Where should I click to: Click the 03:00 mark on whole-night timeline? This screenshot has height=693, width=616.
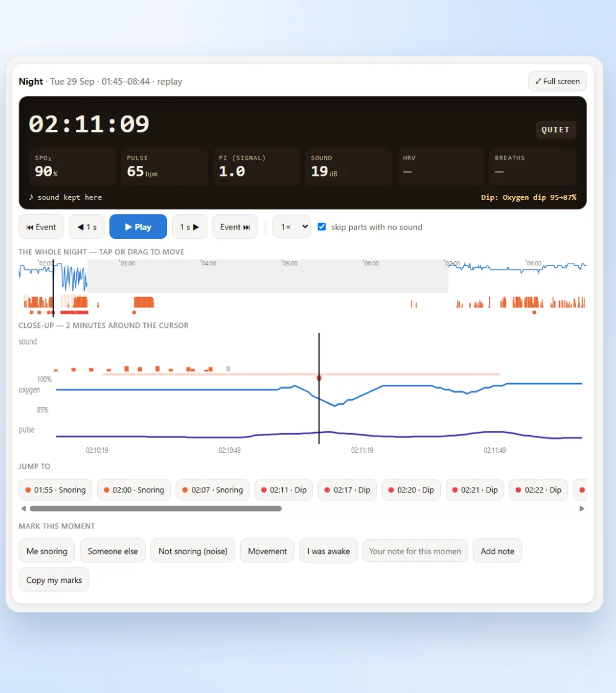click(x=128, y=264)
